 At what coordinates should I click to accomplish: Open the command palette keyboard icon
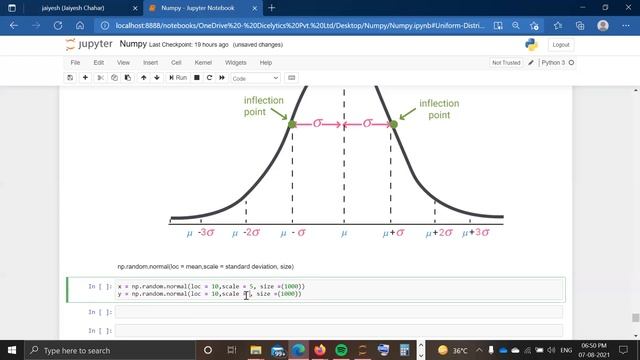click(291, 78)
